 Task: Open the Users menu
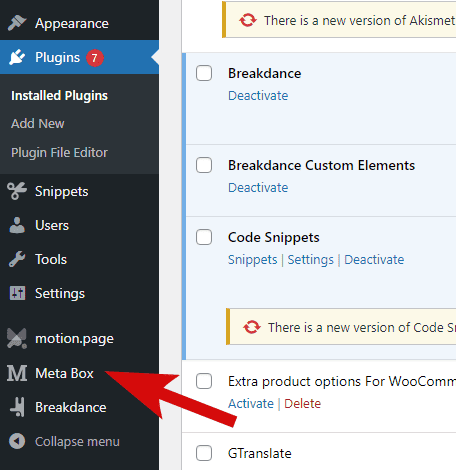[x=79, y=225]
